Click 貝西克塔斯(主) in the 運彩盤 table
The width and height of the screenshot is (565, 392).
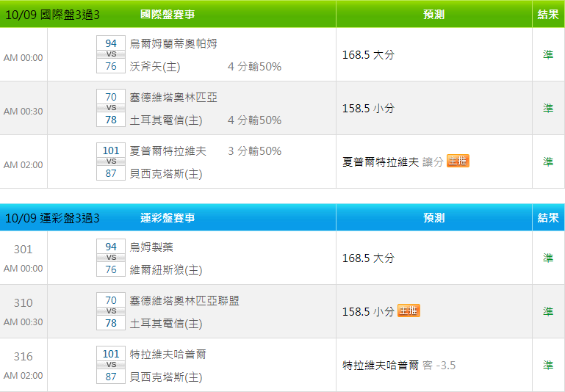click(166, 377)
